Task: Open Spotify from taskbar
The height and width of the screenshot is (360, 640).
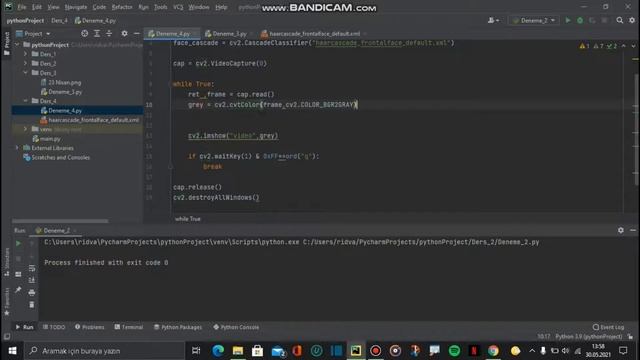Action: pos(454,351)
